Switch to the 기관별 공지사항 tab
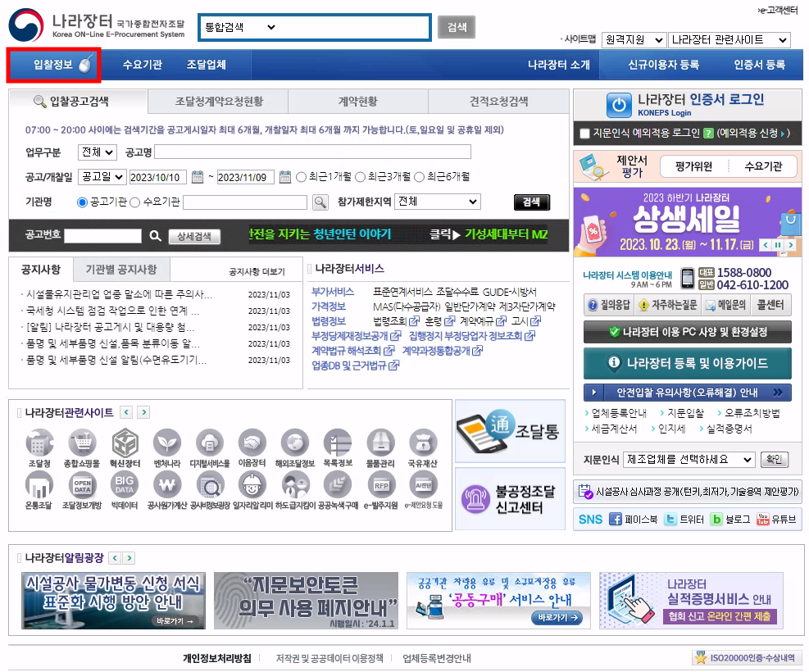The width and height of the screenshot is (809, 672). [121, 270]
